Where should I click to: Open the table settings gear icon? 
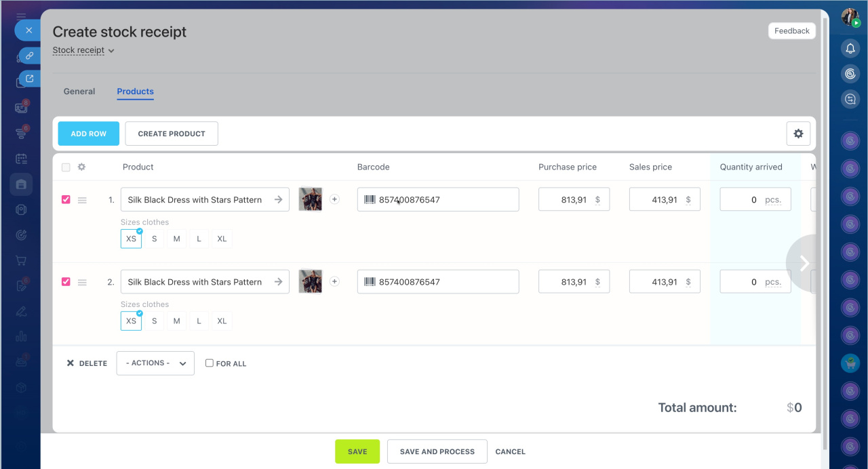798,134
